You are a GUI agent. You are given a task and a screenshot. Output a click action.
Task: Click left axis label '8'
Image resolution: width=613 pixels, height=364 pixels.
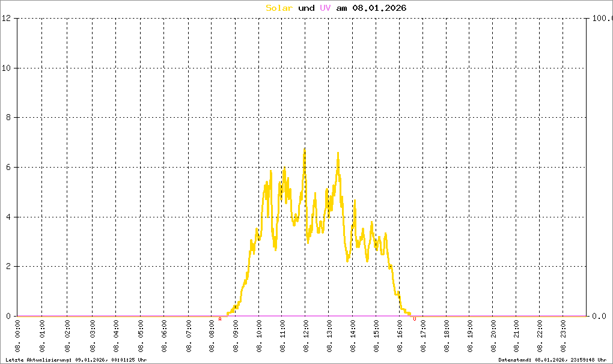coord(8,118)
